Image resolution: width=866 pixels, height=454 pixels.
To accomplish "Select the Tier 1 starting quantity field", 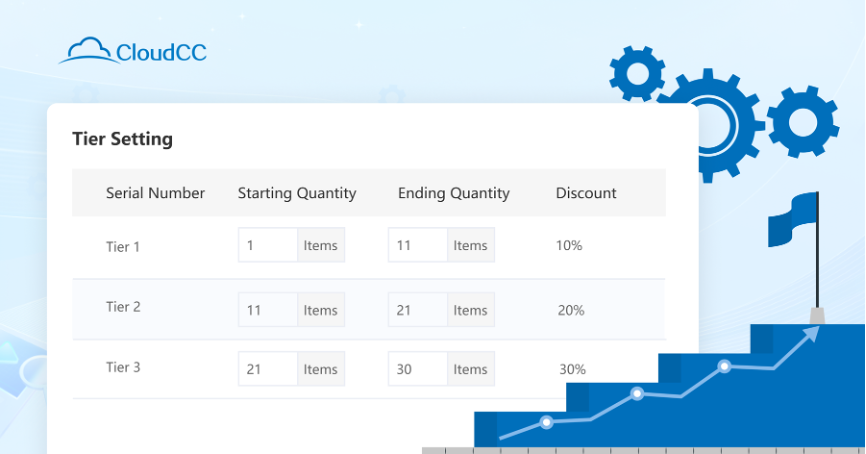I will pyautogui.click(x=267, y=245).
